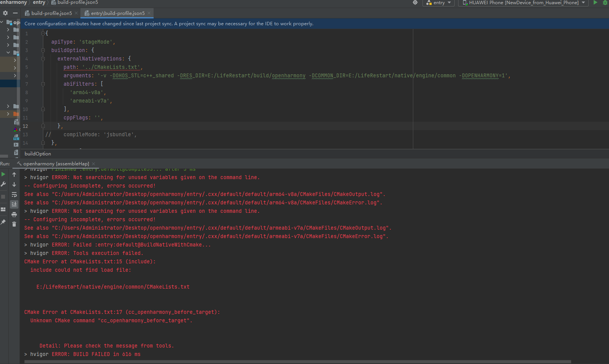Run the app with green play button
This screenshot has width=609, height=364.
(595, 2)
